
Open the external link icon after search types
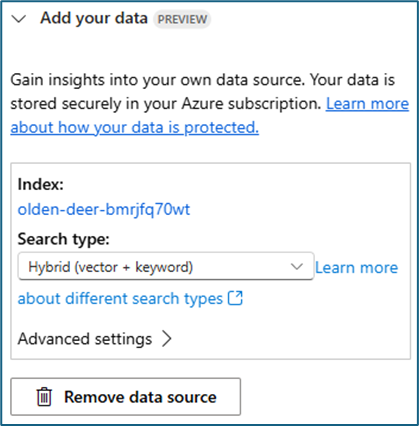[235, 298]
